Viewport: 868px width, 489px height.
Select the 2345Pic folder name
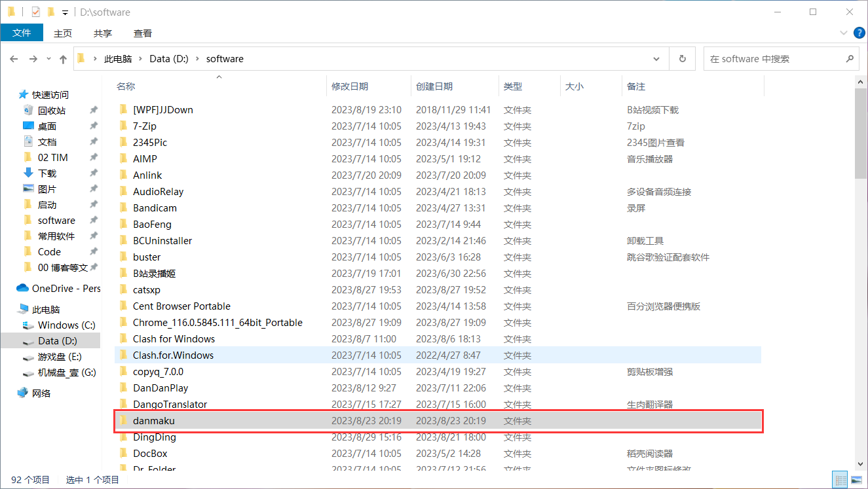click(x=150, y=143)
